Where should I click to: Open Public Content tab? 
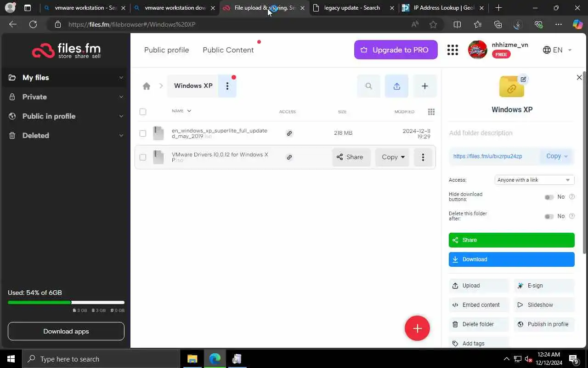228,50
